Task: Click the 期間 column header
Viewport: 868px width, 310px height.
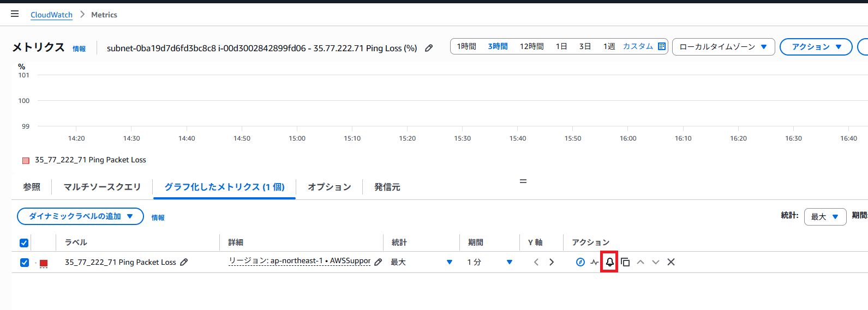Action: point(476,242)
